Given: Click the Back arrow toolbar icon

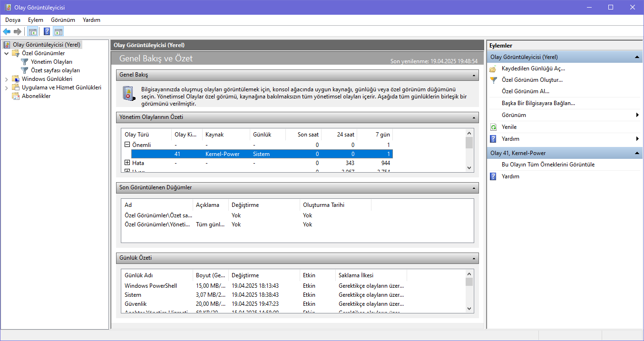Looking at the screenshot, I should [7, 32].
